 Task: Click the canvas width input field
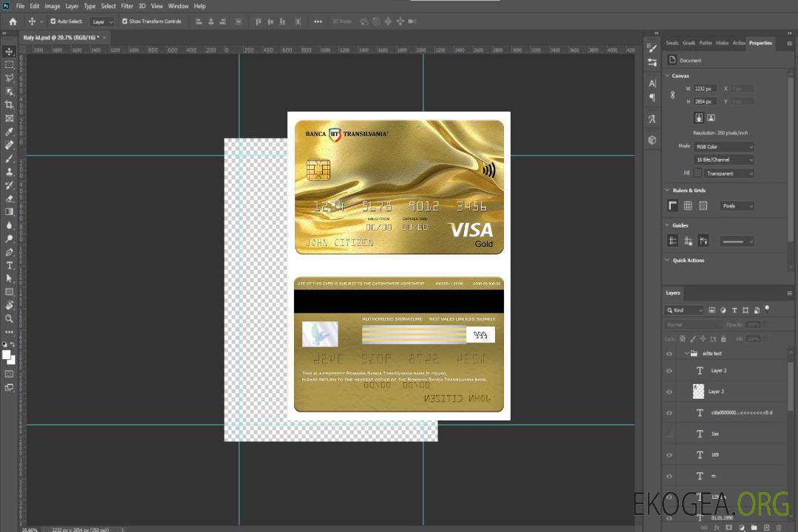(705, 89)
